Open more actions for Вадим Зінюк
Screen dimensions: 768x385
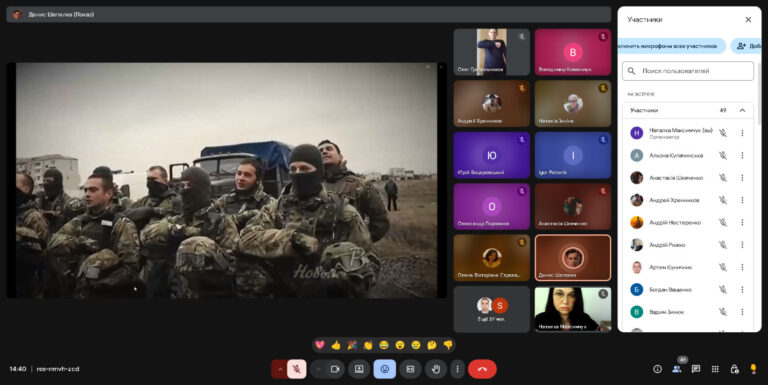pos(742,312)
